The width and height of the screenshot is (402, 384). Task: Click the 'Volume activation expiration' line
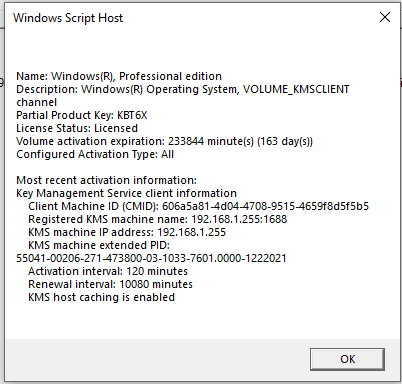[x=165, y=141]
